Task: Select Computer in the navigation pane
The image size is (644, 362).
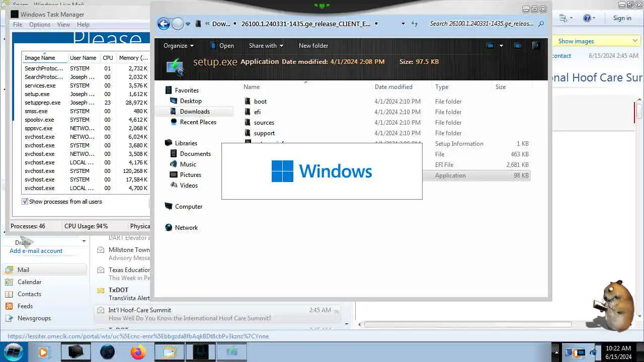Action: [189, 207]
